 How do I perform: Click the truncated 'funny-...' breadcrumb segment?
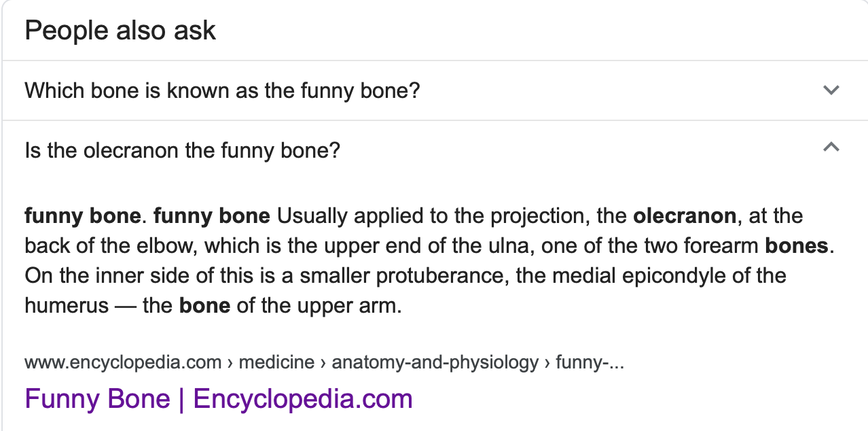click(589, 362)
